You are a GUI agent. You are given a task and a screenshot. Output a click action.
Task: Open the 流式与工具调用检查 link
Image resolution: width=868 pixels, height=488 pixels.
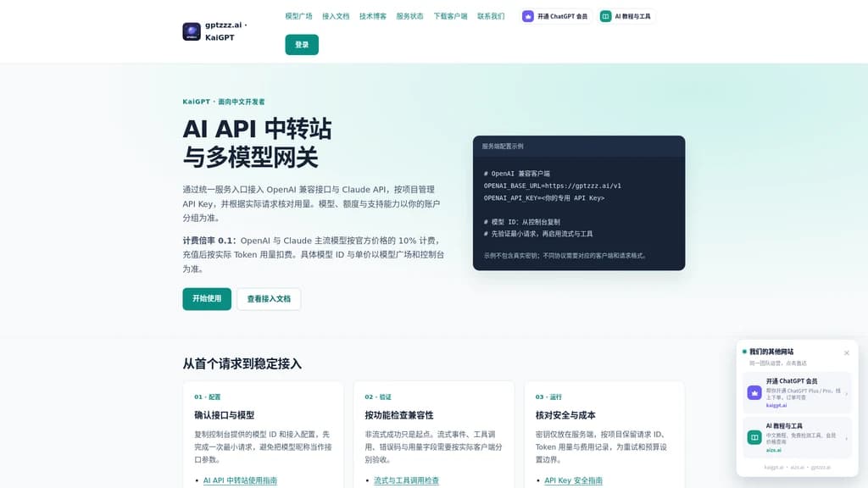coord(406,480)
